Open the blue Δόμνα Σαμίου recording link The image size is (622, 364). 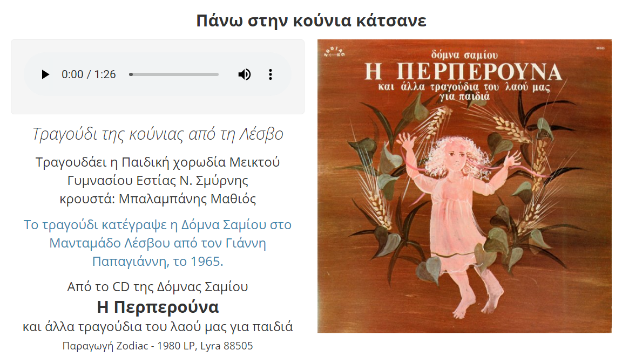[x=158, y=243]
